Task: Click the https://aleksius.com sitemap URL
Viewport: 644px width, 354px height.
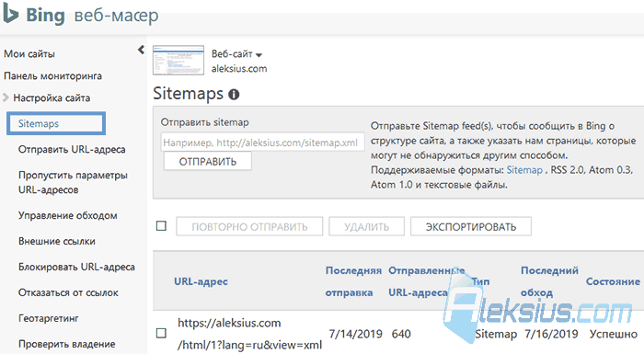Action: tap(249, 335)
